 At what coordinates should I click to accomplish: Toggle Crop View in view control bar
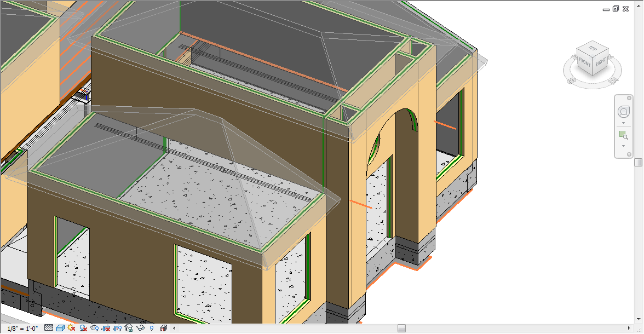[x=106, y=328]
